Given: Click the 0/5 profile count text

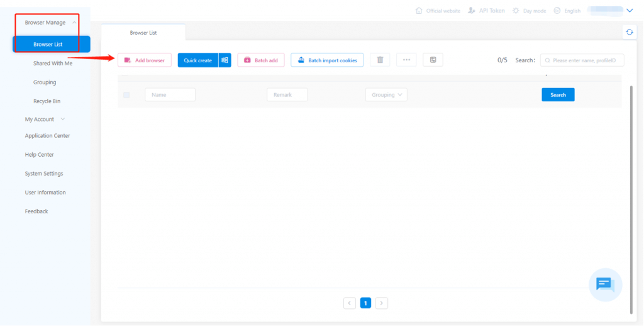Looking at the screenshot, I should 502,60.
